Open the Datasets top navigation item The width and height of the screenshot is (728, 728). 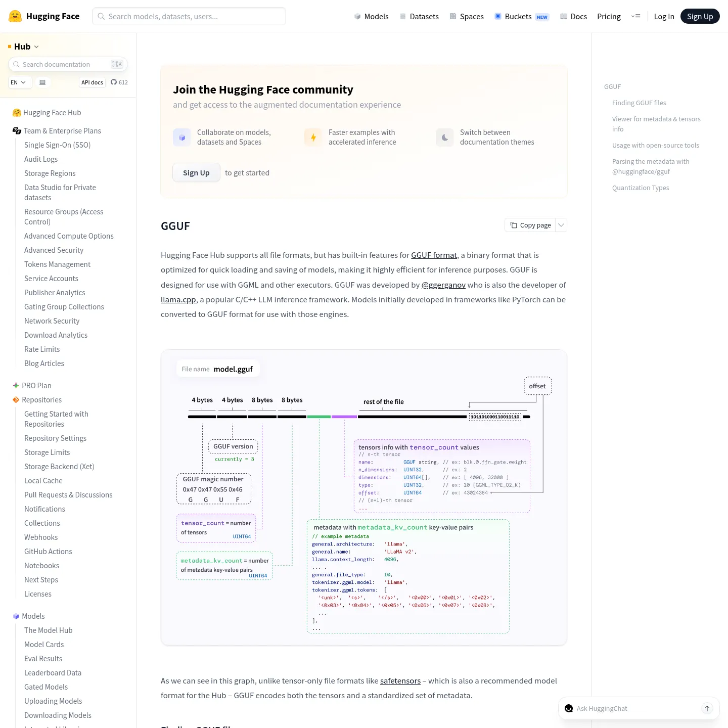tap(419, 17)
